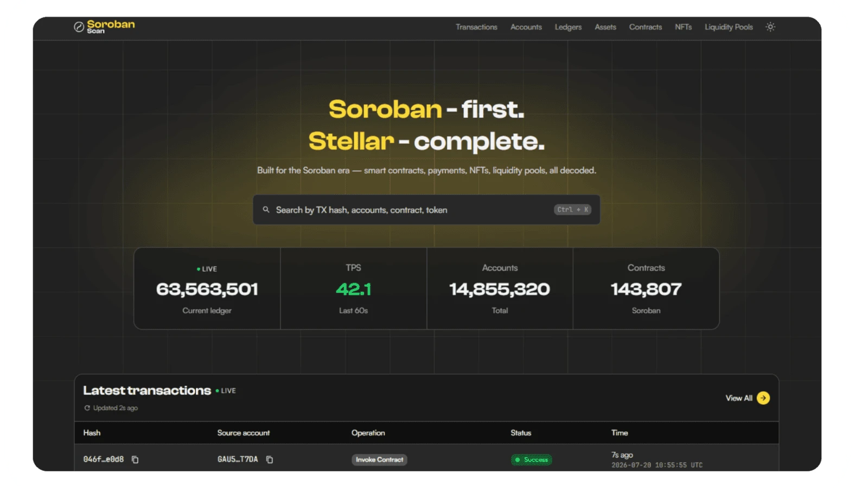
Task: Click the Ctrl + K shortcut badge
Action: click(572, 210)
